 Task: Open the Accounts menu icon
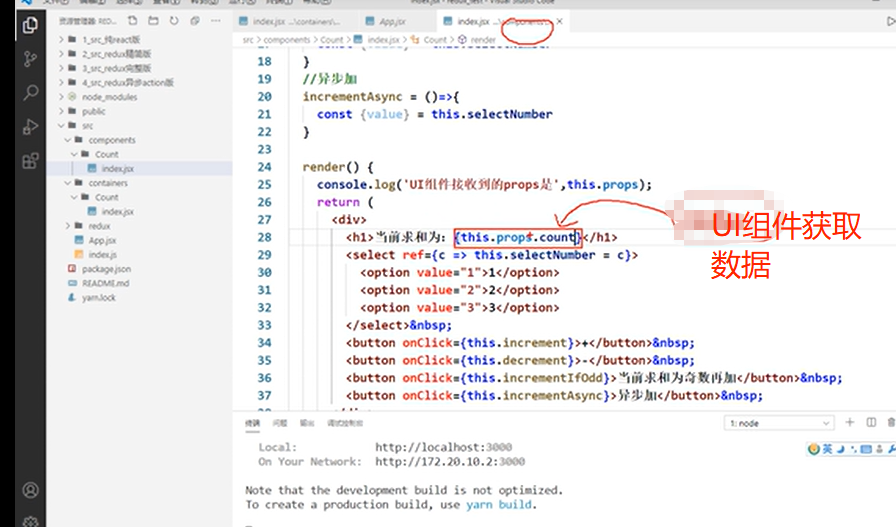pos(30,490)
